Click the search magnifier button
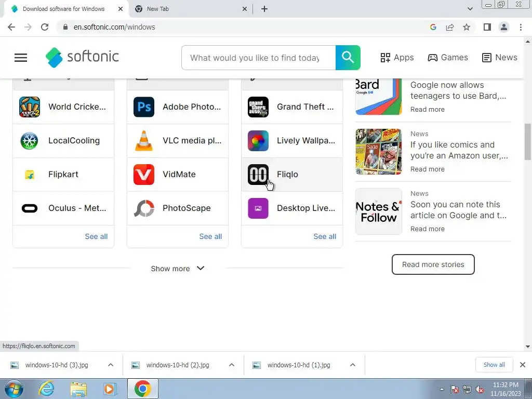 click(x=348, y=58)
